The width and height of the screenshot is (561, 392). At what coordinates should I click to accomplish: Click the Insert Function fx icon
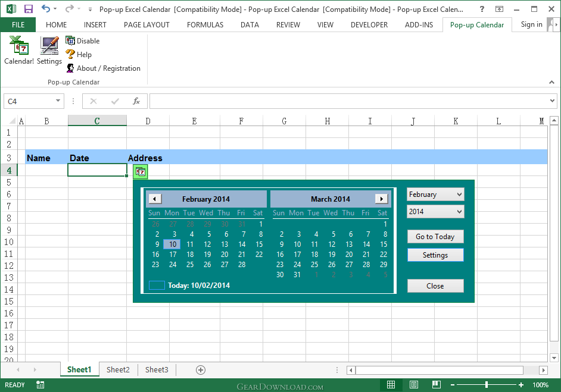pos(136,101)
